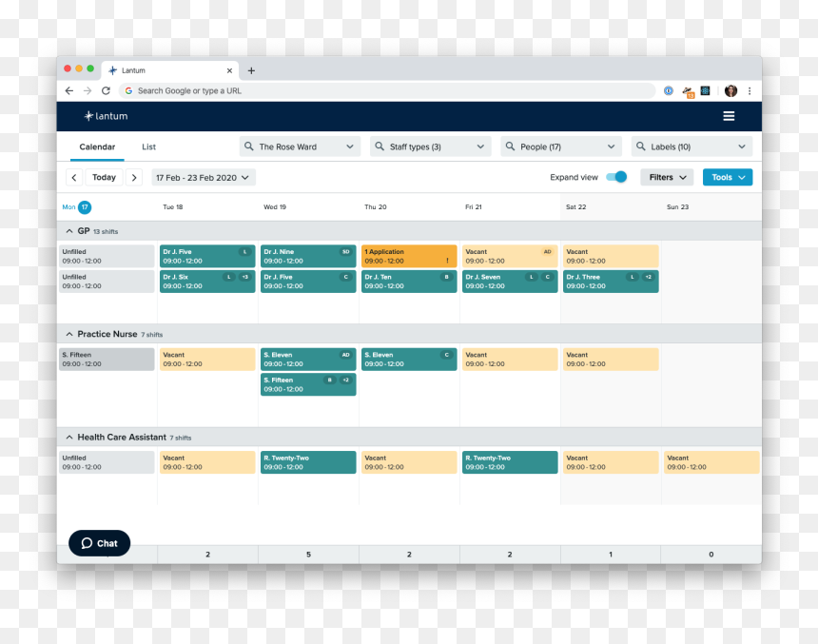
Task: Collapse the GP shifts section
Action: pyautogui.click(x=69, y=231)
